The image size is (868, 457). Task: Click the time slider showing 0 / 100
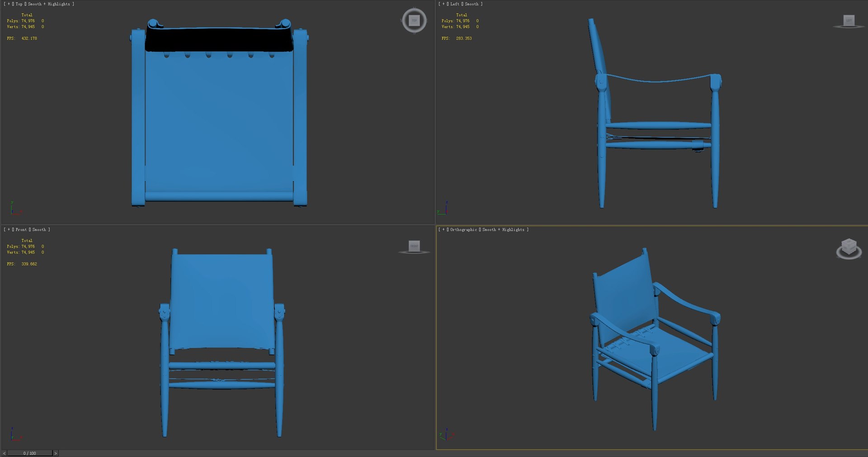click(x=30, y=453)
